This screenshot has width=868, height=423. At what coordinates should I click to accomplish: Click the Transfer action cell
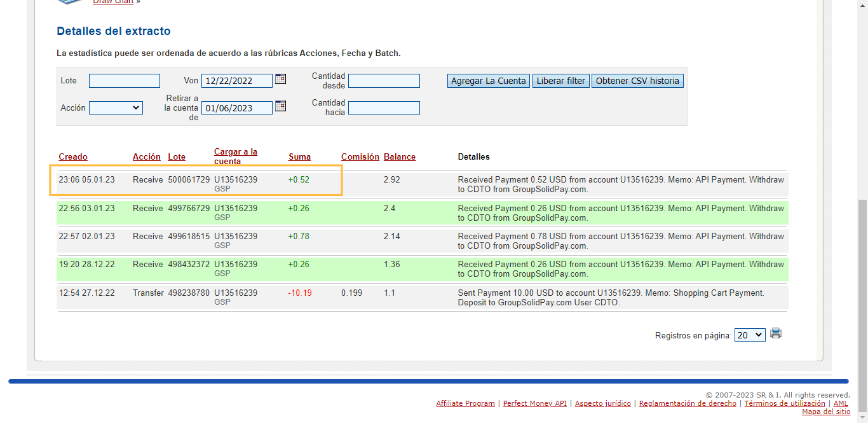pyautogui.click(x=148, y=293)
